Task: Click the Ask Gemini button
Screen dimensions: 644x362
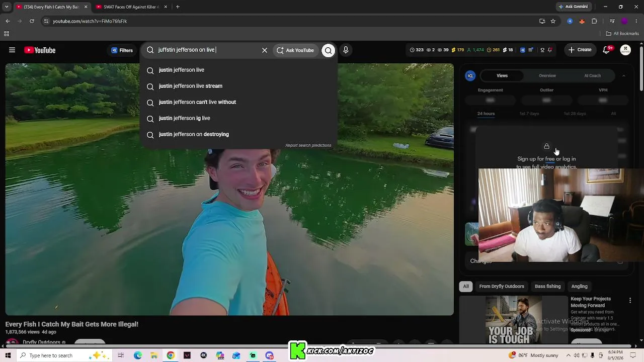Action: point(573,7)
